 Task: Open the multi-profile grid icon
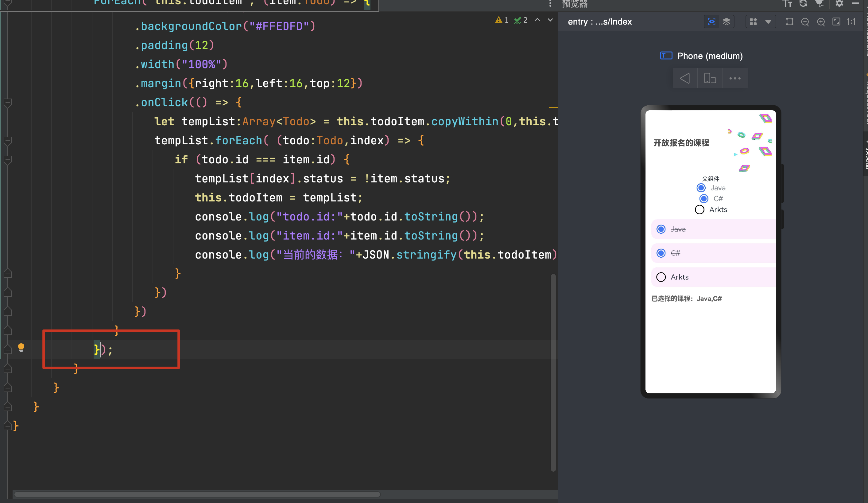(753, 22)
